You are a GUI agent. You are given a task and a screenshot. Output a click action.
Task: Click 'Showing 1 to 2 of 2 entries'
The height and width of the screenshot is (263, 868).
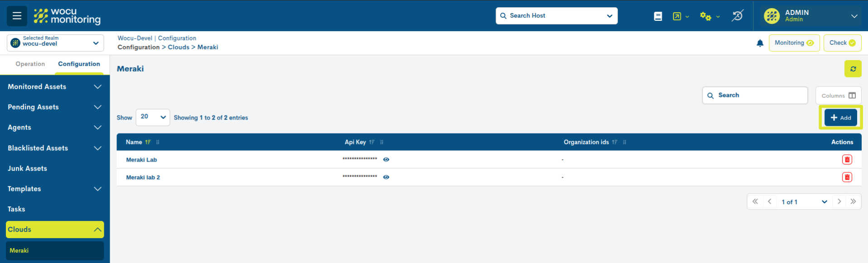[211, 118]
